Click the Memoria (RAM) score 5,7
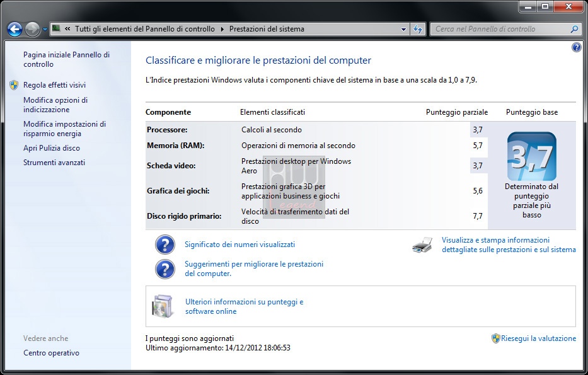Screen dimensions: 588x375 (x=478, y=146)
